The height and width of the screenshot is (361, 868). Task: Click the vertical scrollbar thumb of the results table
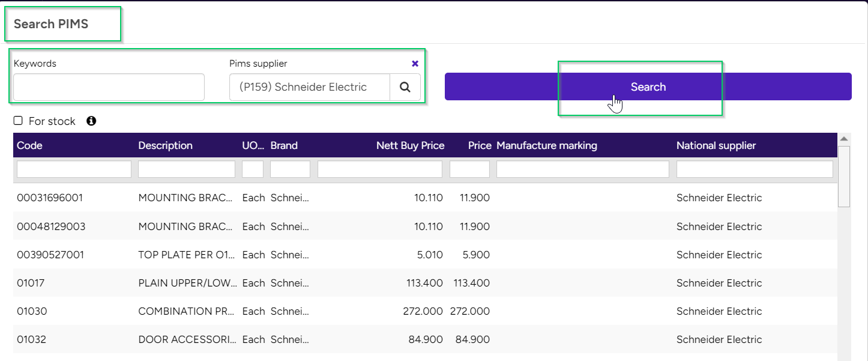[x=844, y=176]
